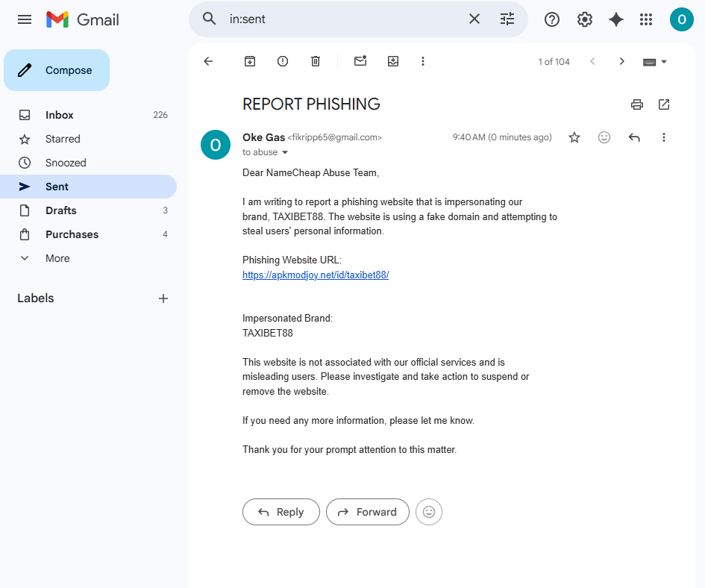Click the 1 of 104 counter

pos(554,62)
